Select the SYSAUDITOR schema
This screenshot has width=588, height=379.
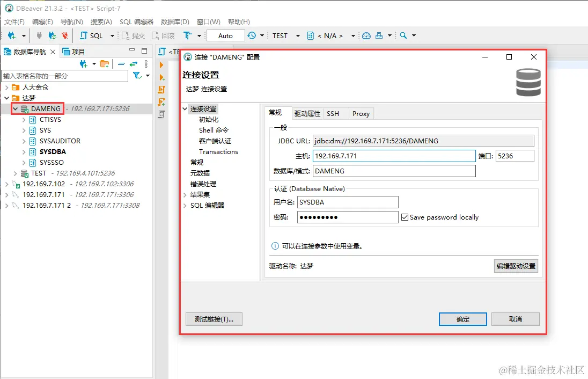(x=60, y=141)
